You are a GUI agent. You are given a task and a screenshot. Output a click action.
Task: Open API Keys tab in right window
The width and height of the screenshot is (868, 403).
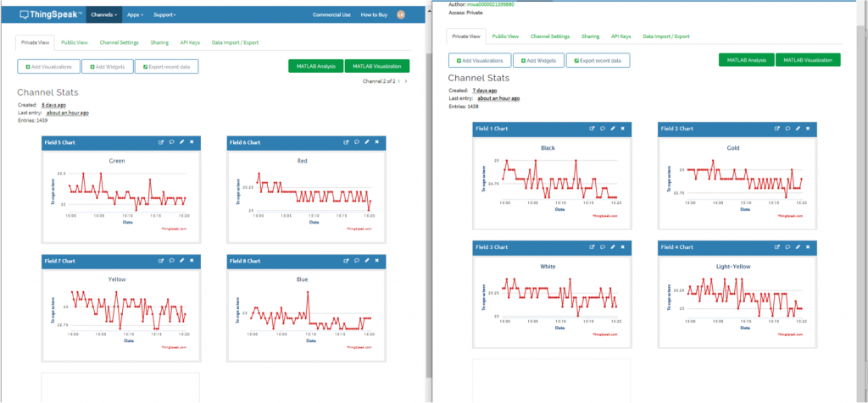pyautogui.click(x=620, y=36)
